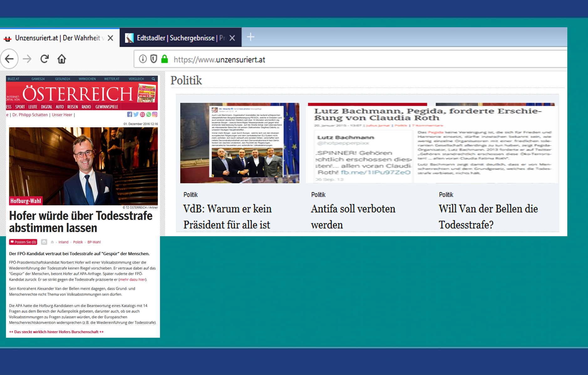Image resolution: width=588 pixels, height=375 pixels.
Task: Open a new browser tab
Action: [250, 37]
